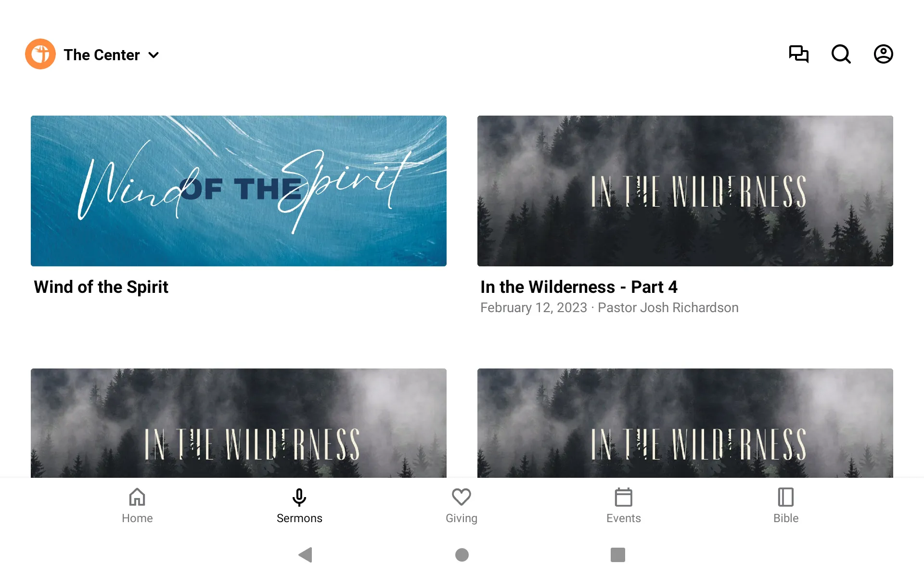The width and height of the screenshot is (924, 578).
Task: Select the Giving tab label
Action: 462,518
